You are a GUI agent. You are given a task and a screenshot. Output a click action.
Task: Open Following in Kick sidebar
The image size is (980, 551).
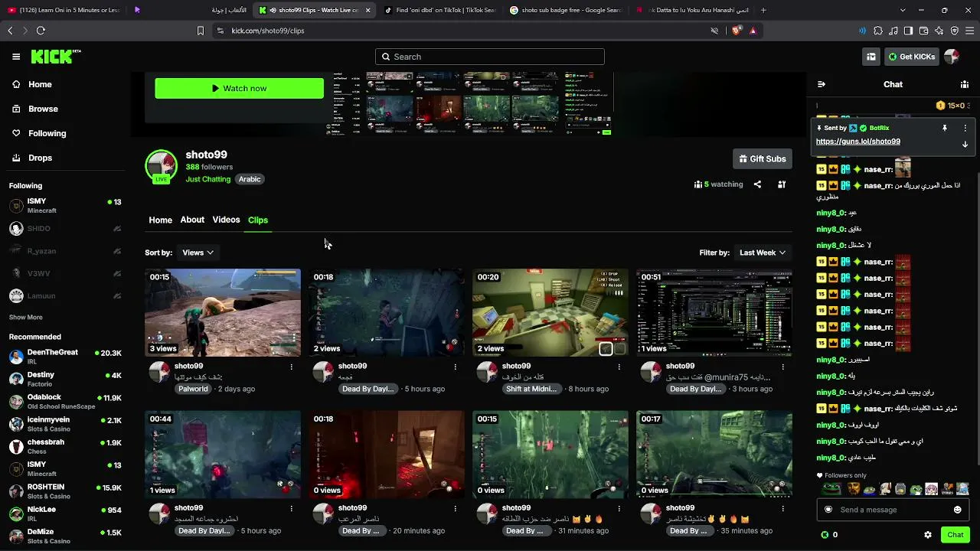[47, 133]
